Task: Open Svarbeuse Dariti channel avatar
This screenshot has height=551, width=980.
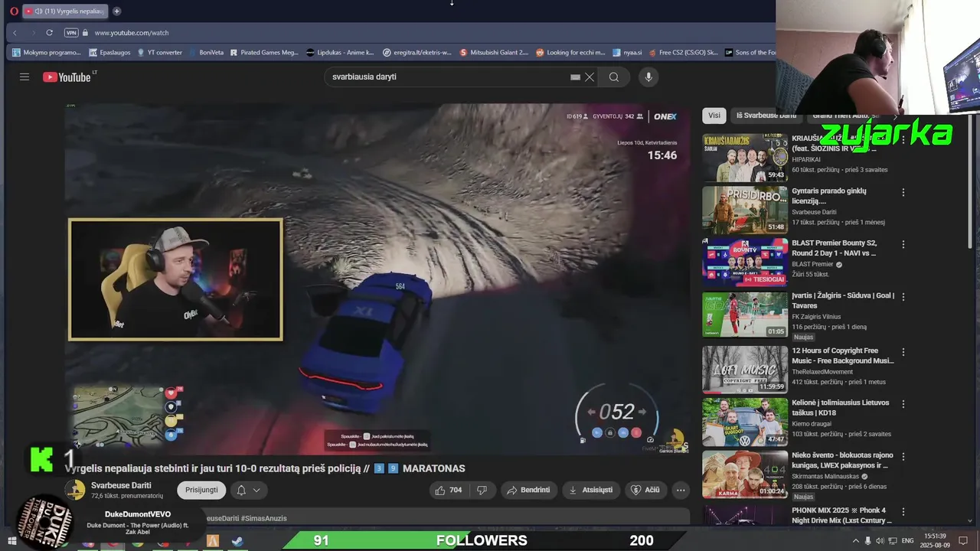Action: pos(75,490)
